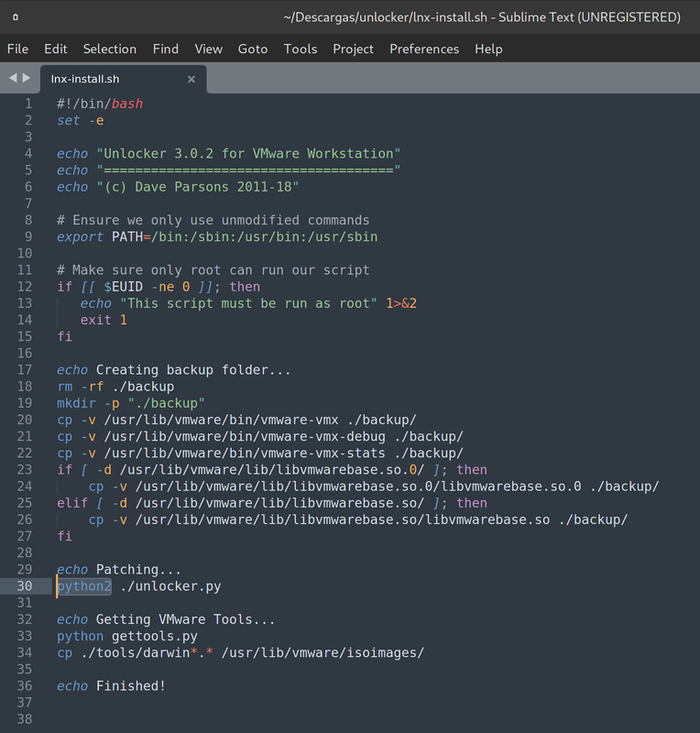The width and height of the screenshot is (700, 733).
Task: Click './unlocker.py' on line 30
Action: click(170, 585)
